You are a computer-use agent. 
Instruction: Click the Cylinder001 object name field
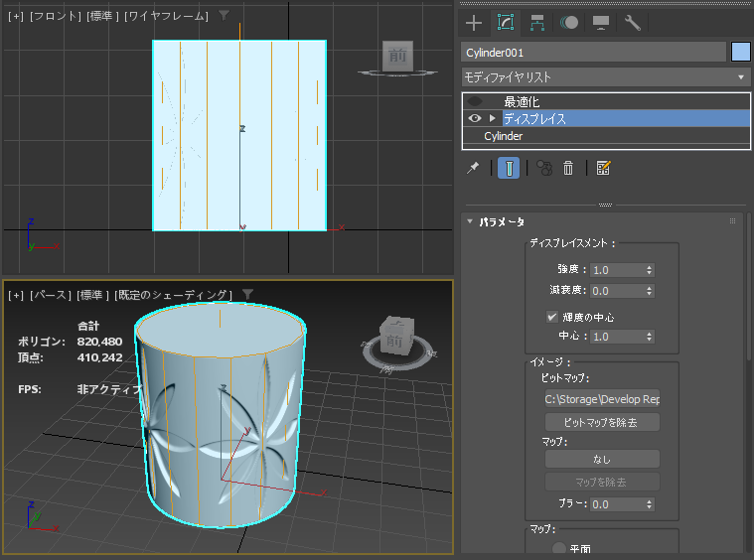[x=593, y=52]
